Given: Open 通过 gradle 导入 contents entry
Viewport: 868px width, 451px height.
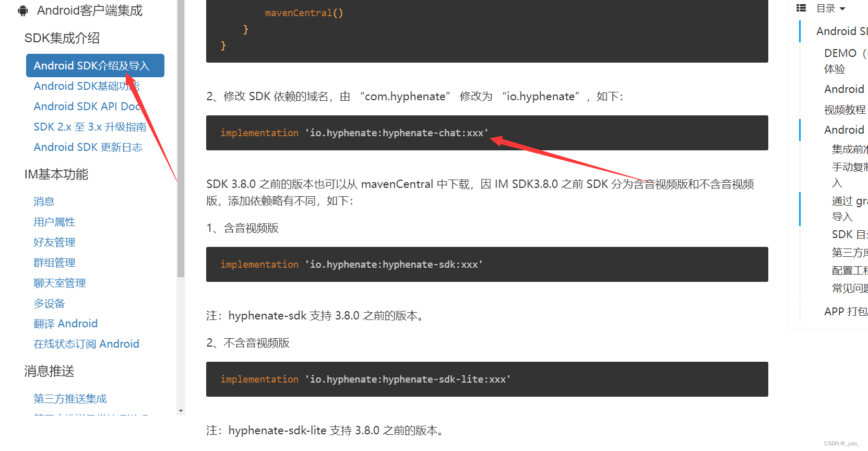Looking at the screenshot, I should [x=850, y=209].
